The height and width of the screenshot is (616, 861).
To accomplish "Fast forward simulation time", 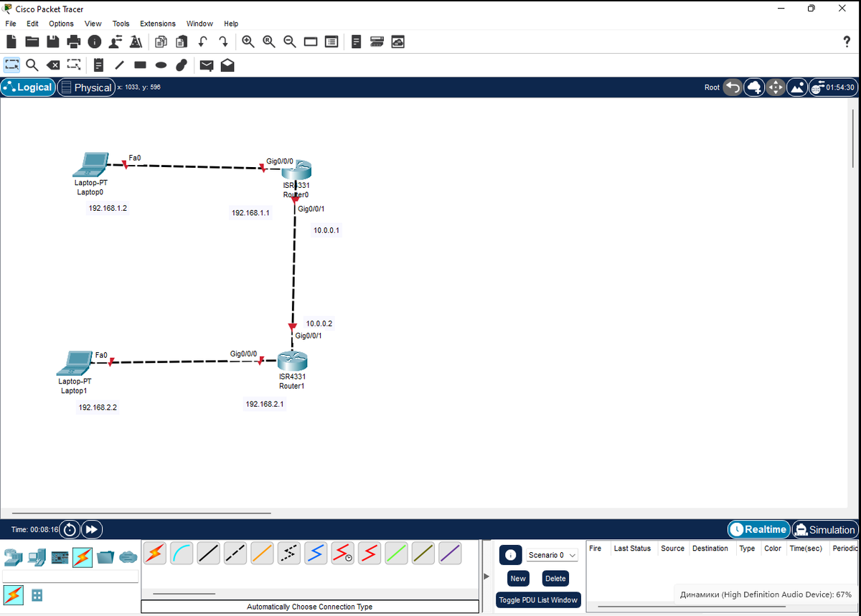I will tap(92, 529).
